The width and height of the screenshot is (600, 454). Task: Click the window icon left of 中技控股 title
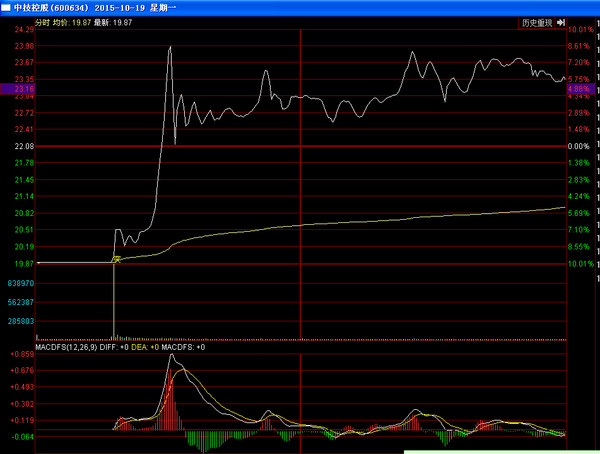(x=6, y=6)
